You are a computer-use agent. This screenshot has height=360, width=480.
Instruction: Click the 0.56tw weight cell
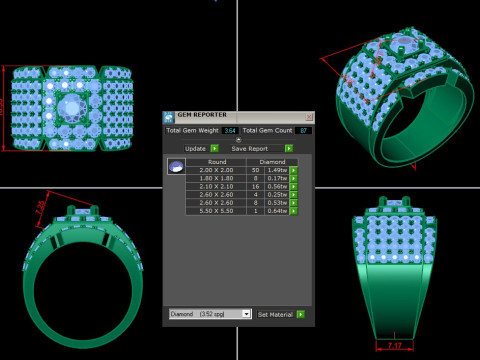[x=277, y=186]
